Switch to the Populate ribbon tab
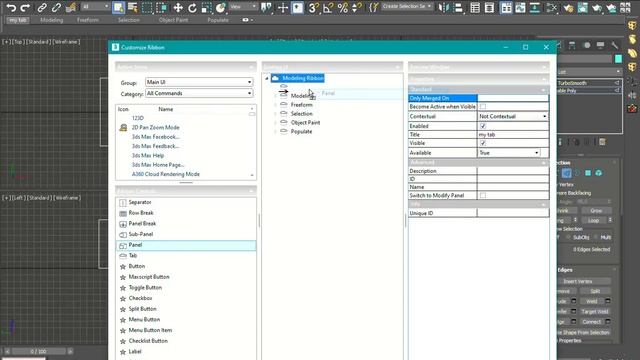 (x=218, y=20)
